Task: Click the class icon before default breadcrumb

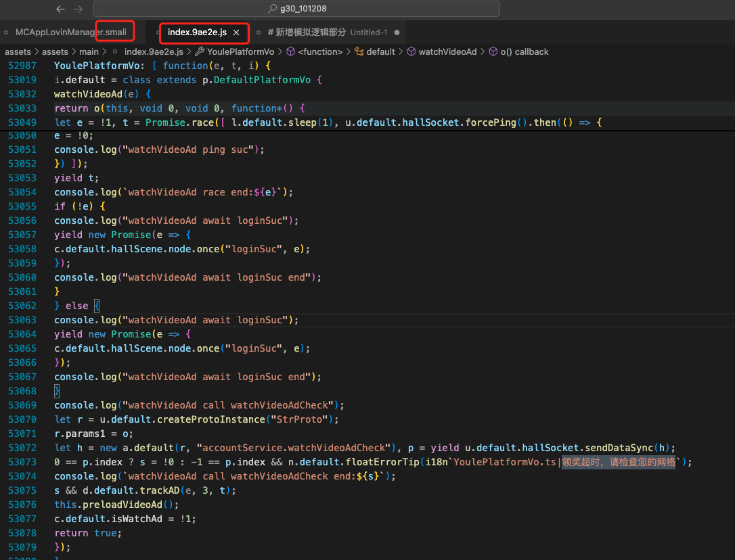Action: click(359, 51)
